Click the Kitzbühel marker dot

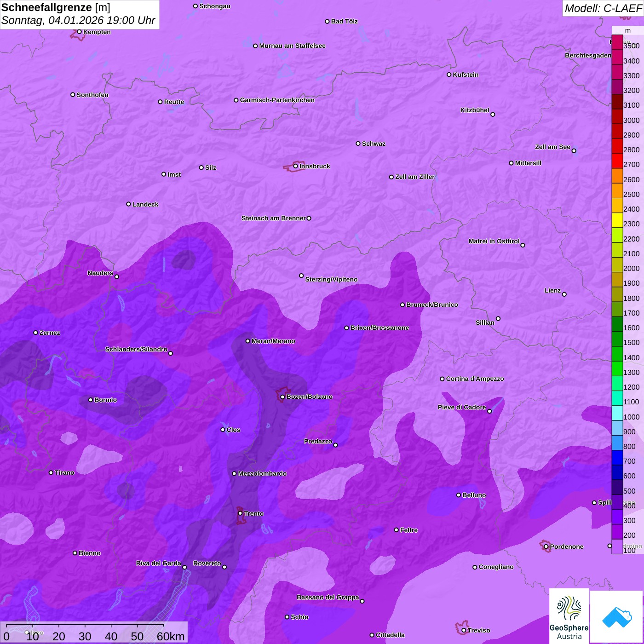point(493,115)
